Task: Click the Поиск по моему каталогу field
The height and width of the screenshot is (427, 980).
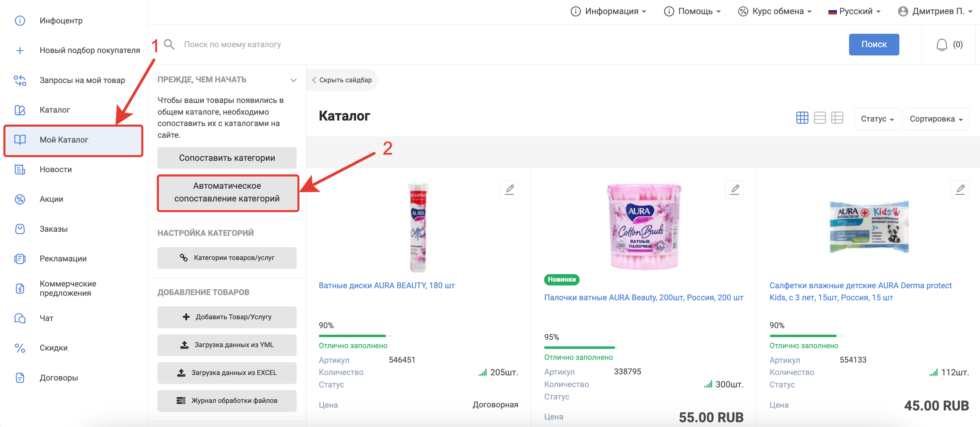Action: pyautogui.click(x=494, y=44)
